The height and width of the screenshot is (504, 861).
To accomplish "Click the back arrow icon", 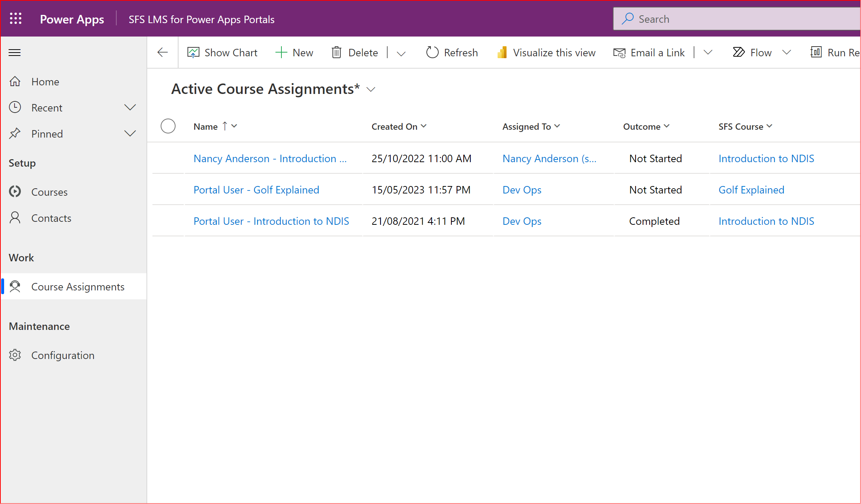I will coord(163,53).
